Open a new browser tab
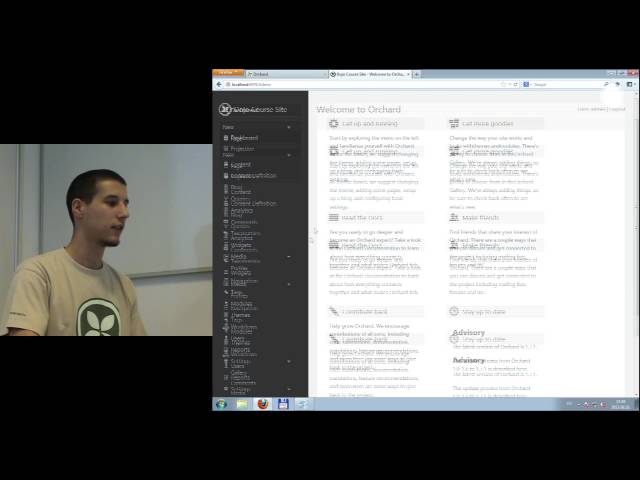This screenshot has width=640, height=480. tap(416, 74)
